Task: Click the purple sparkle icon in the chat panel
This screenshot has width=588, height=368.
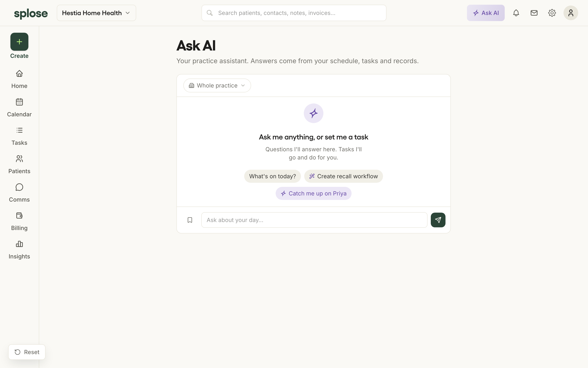Action: (x=313, y=113)
